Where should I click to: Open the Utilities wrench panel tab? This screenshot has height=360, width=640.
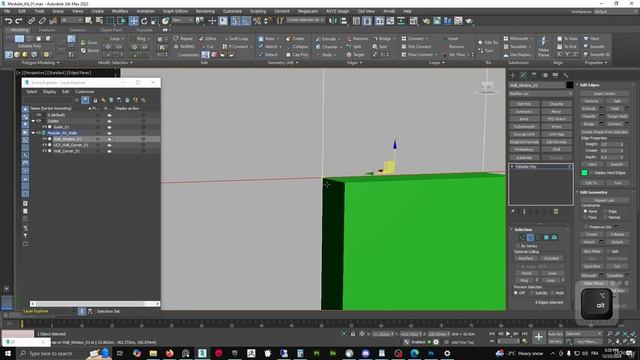pyautogui.click(x=566, y=75)
